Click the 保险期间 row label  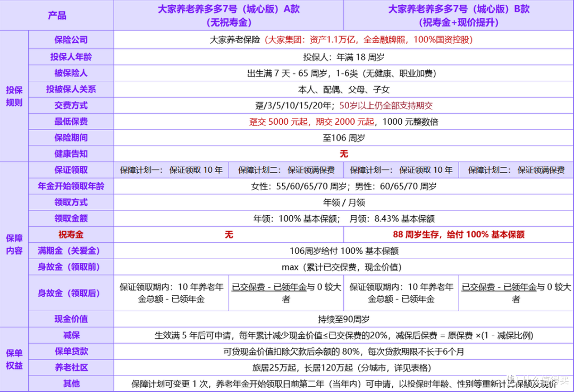click(71, 138)
